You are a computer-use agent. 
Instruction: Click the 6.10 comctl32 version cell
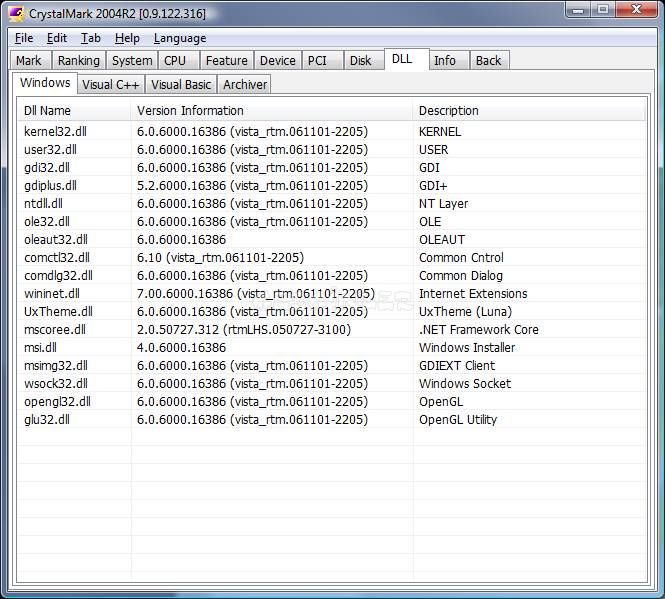[220, 258]
